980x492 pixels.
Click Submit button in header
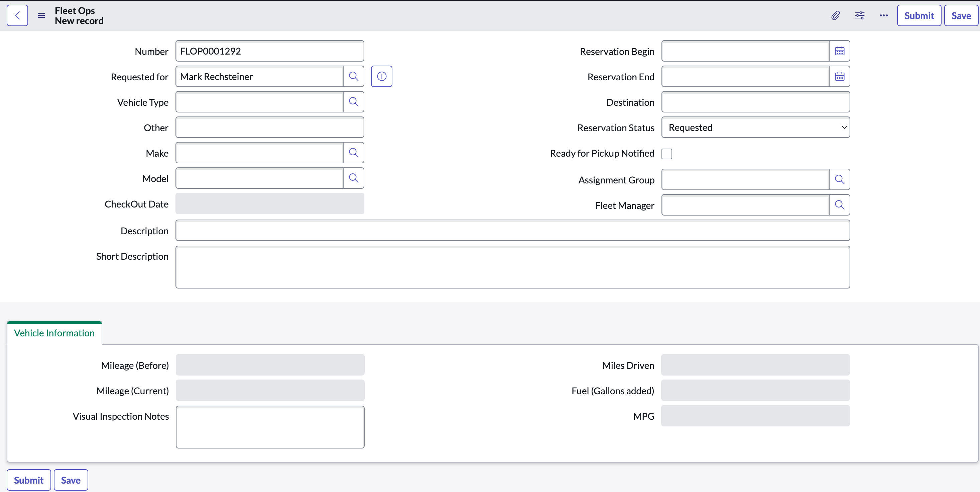(919, 16)
